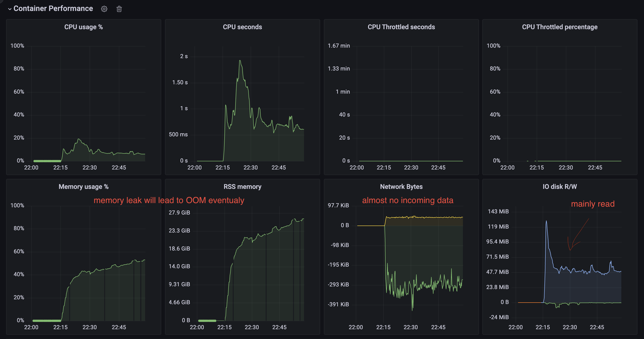Image resolution: width=644 pixels, height=339 pixels.
Task: Click the CPU usage % graph peak near 20%
Action: (79, 139)
